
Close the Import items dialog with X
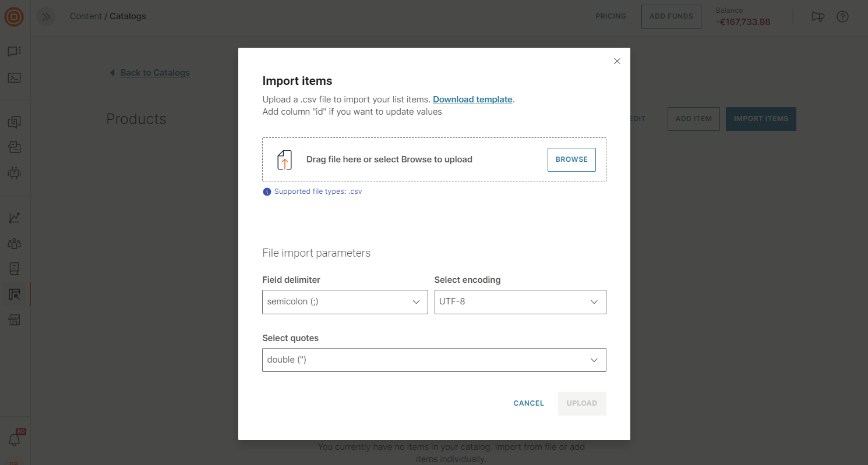[x=617, y=61]
